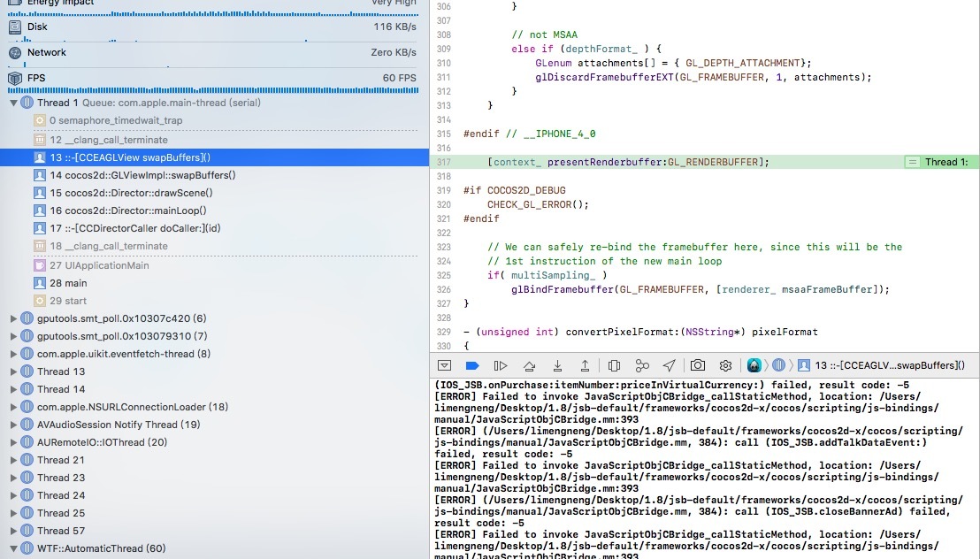The height and width of the screenshot is (559, 980).
Task: Select the thread icon in the debug jump bar
Action: pyautogui.click(x=778, y=365)
